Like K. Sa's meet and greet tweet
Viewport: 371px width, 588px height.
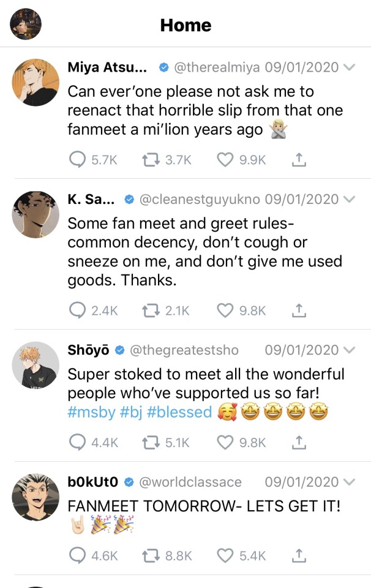225,311
